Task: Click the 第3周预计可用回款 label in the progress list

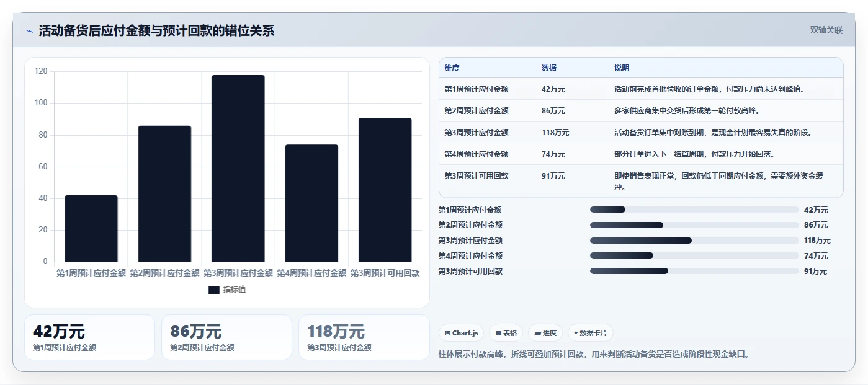Action: (470, 271)
